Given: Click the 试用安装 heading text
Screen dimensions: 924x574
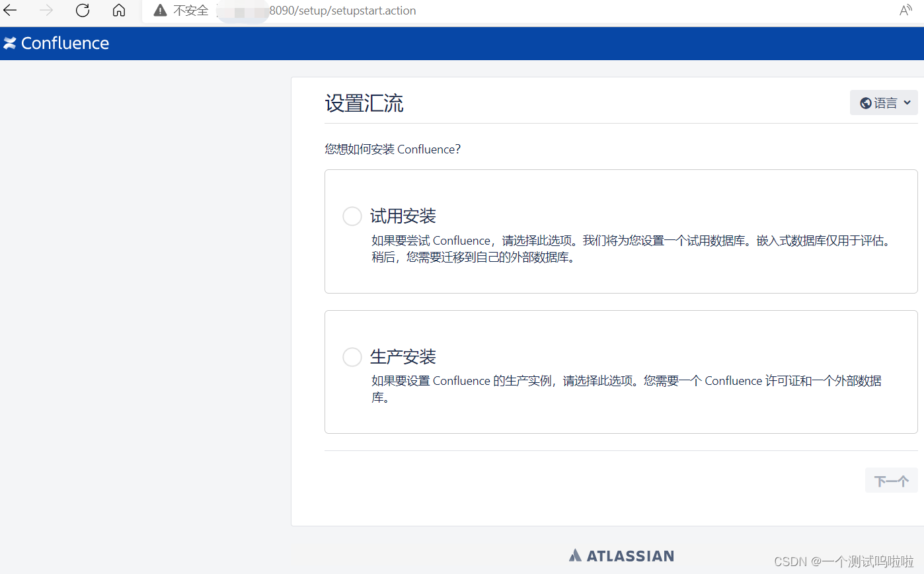Looking at the screenshot, I should 403,216.
